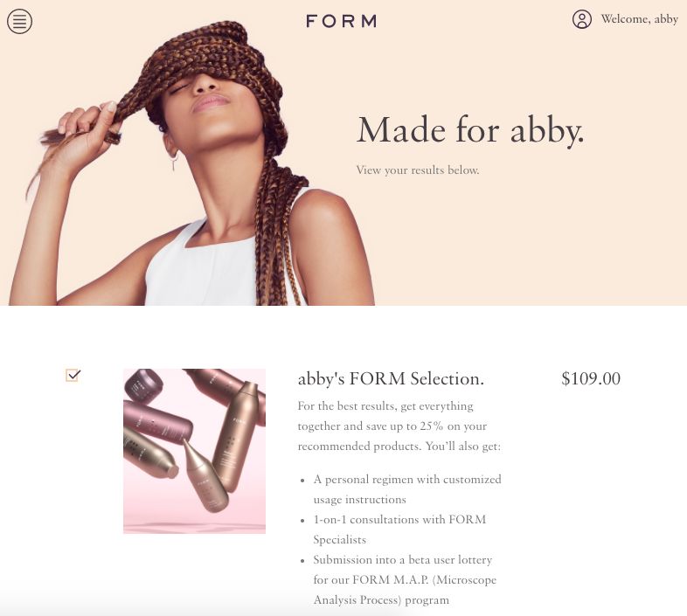687x616 pixels.
Task: Click the dark jar in product image
Action: (144, 384)
